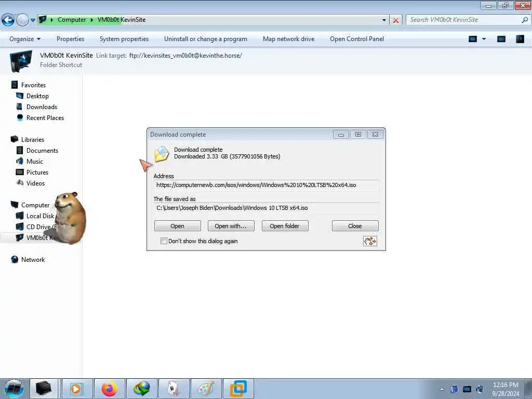532x399 pixels.
Task: Select Uninstall or change a program
Action: click(x=206, y=39)
